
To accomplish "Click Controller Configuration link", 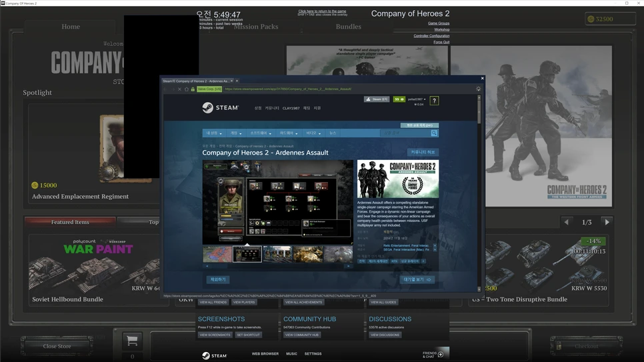I will 431,36.
